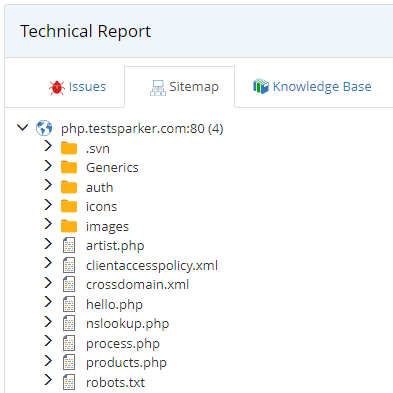The image size is (393, 393).
Task: Click the process.php file icon
Action: tap(69, 344)
